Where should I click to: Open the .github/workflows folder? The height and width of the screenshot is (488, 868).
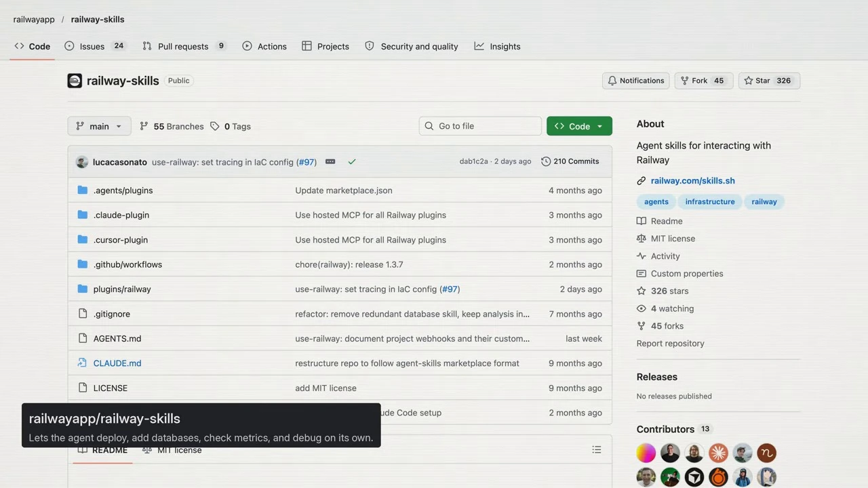[127, 264]
